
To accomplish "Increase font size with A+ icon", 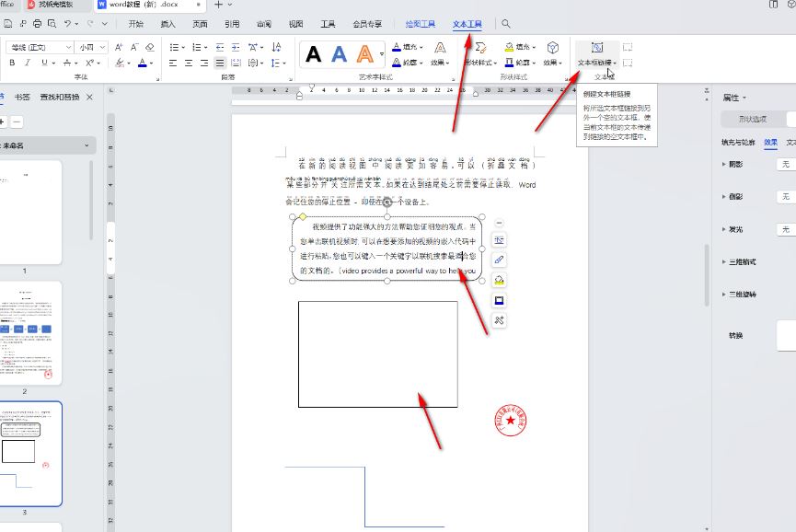I will (119, 47).
